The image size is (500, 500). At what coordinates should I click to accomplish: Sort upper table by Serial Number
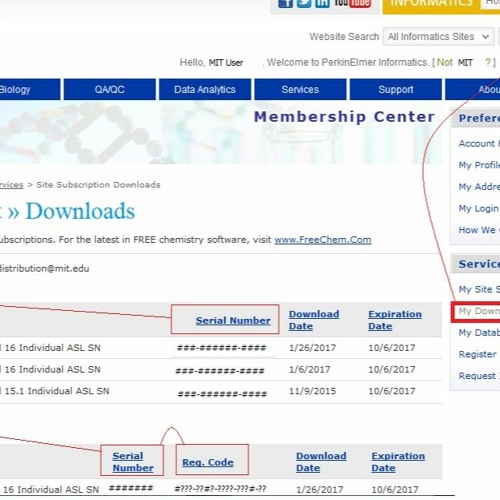[x=233, y=321]
